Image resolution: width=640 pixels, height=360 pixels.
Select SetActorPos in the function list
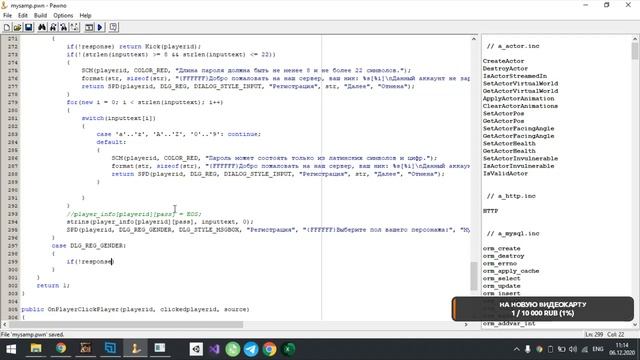[x=503, y=113]
